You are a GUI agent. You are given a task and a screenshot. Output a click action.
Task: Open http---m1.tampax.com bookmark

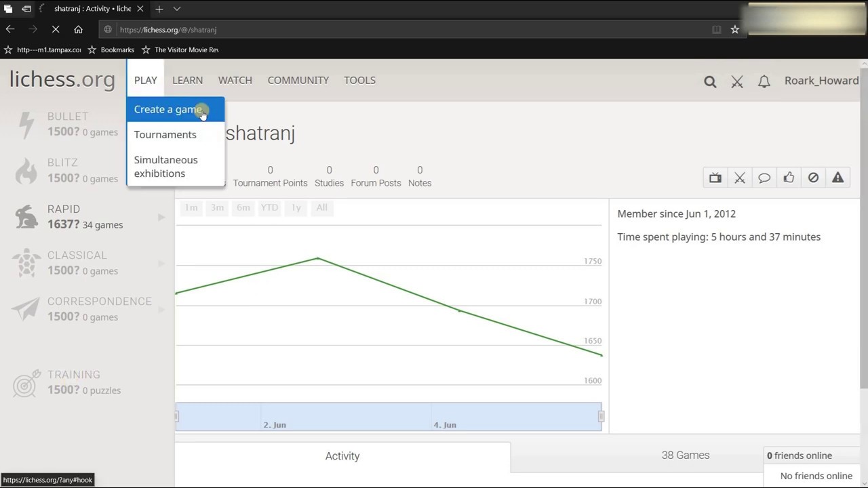43,49
